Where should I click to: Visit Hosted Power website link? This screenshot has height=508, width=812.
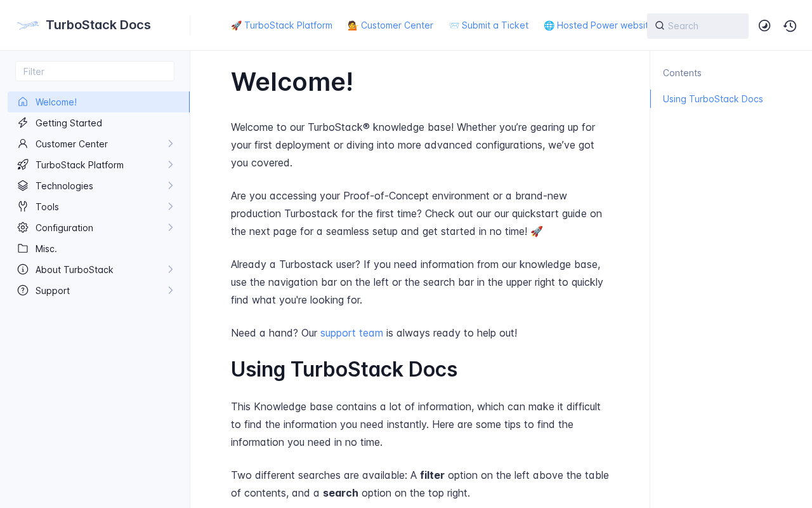tap(596, 25)
